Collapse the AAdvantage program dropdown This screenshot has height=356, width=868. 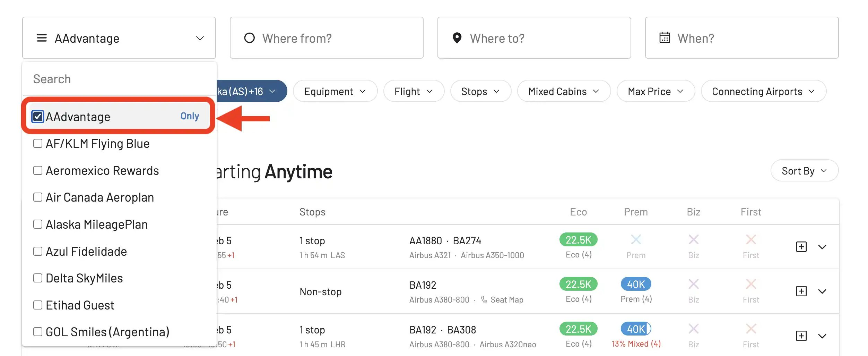click(x=200, y=38)
